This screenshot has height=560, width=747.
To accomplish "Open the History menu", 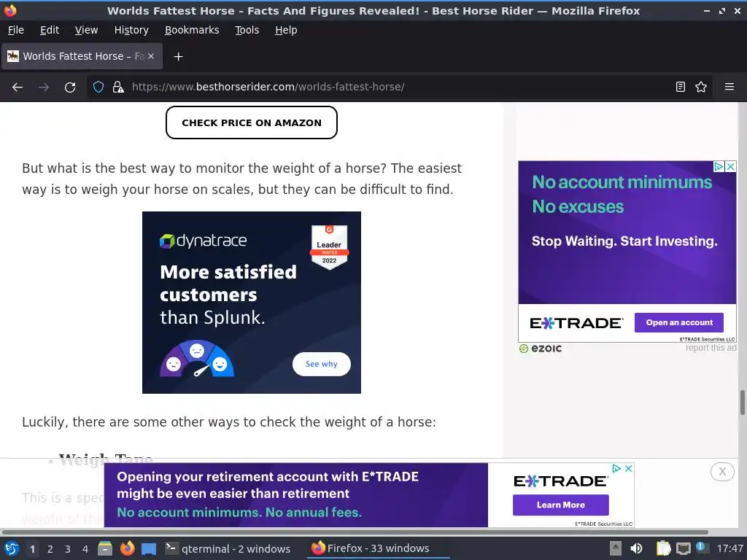I will [131, 30].
